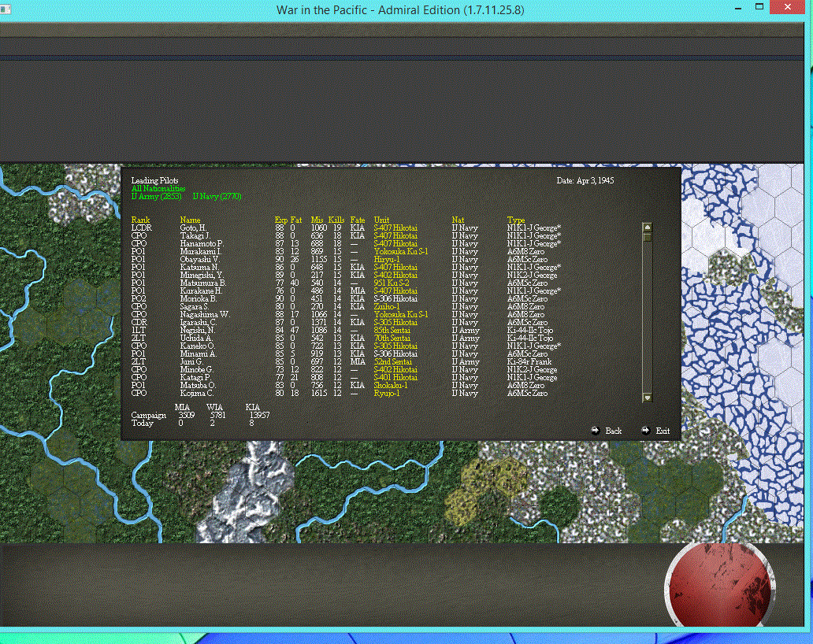Sort pilot list by Name column
Screen dimensions: 813x644
190,220
